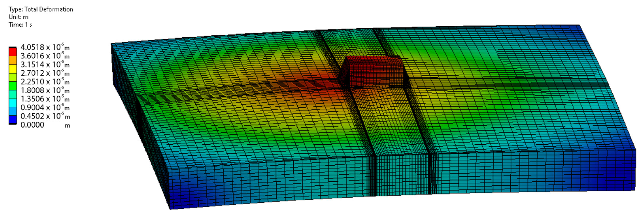644x218 pixels.
Task: Click the minimum value 0.0000 legend label
Action: click(x=32, y=125)
